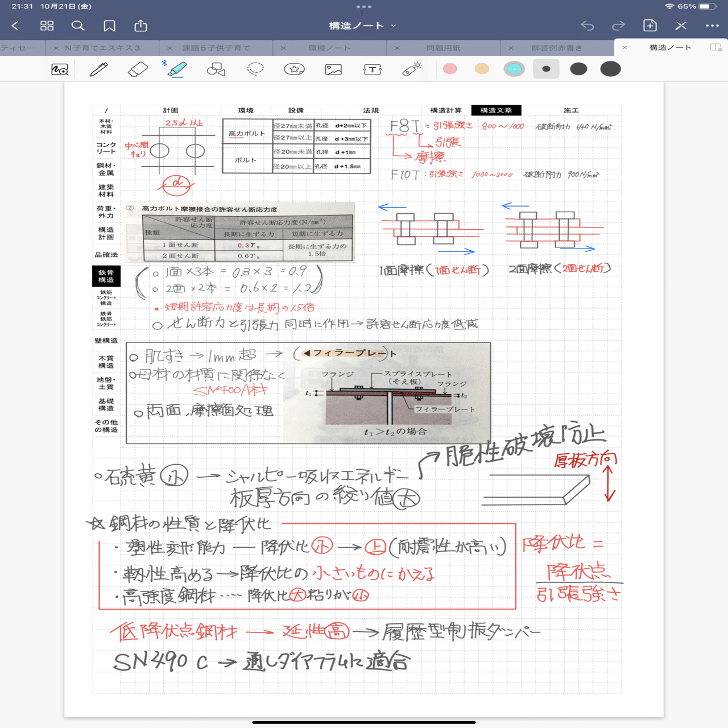Open the Shapes tool
728x728 pixels.
click(x=216, y=69)
